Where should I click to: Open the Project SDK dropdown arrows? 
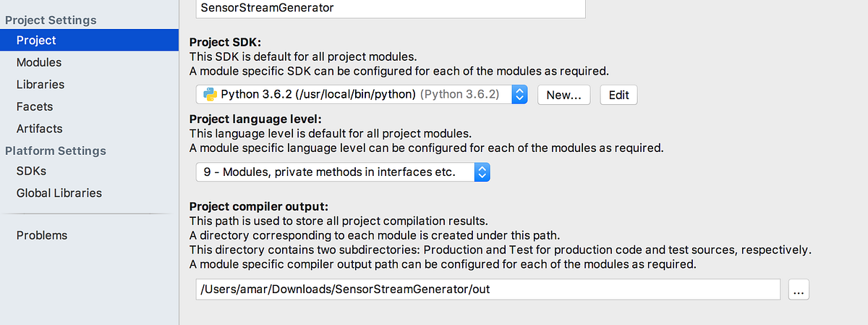(520, 95)
